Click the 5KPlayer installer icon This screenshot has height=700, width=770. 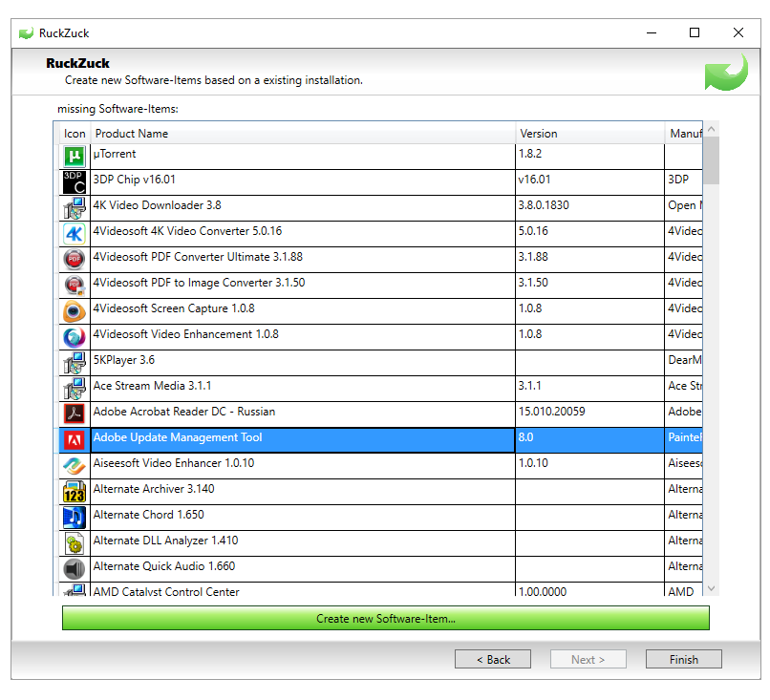(75, 363)
